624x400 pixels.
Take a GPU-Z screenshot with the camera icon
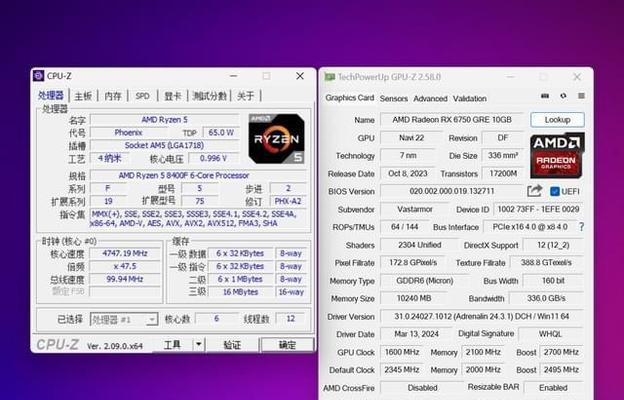[545, 96]
